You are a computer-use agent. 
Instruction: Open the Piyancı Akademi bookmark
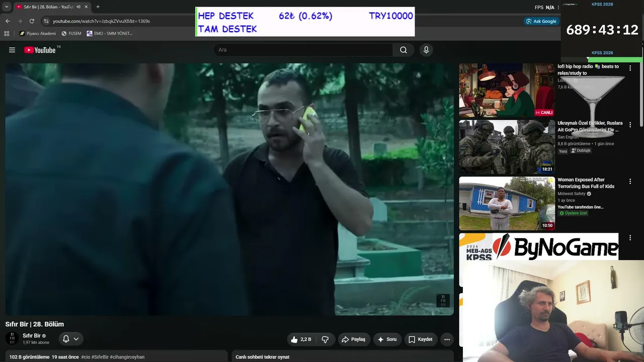point(38,34)
